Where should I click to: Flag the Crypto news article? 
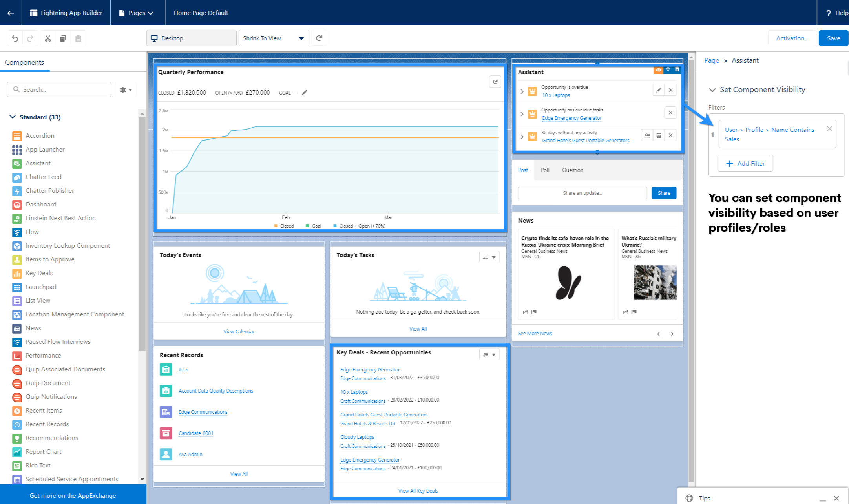click(x=534, y=312)
